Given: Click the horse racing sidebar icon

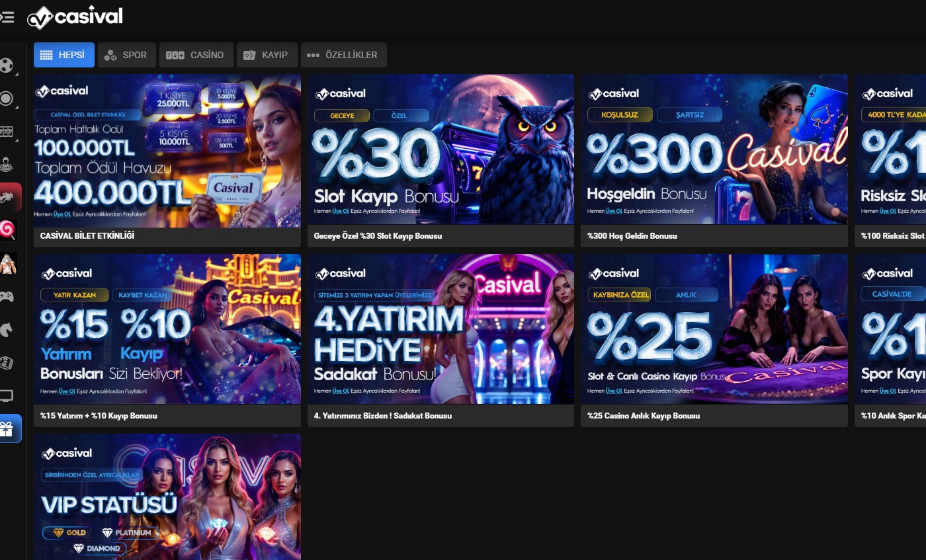Looking at the screenshot, I should coord(7,329).
